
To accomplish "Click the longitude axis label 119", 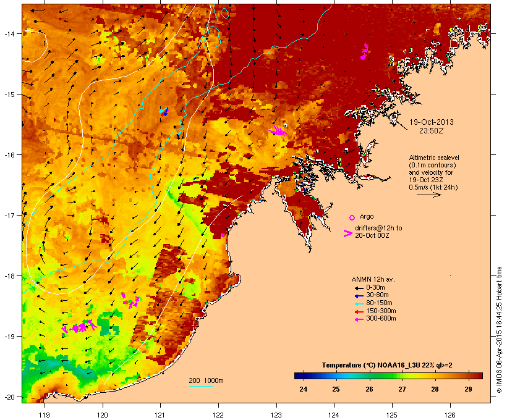I will pyautogui.click(x=45, y=415).
